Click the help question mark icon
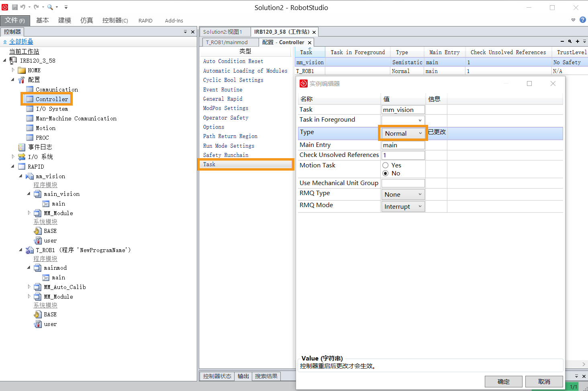This screenshot has height=391, width=588. [582, 20]
